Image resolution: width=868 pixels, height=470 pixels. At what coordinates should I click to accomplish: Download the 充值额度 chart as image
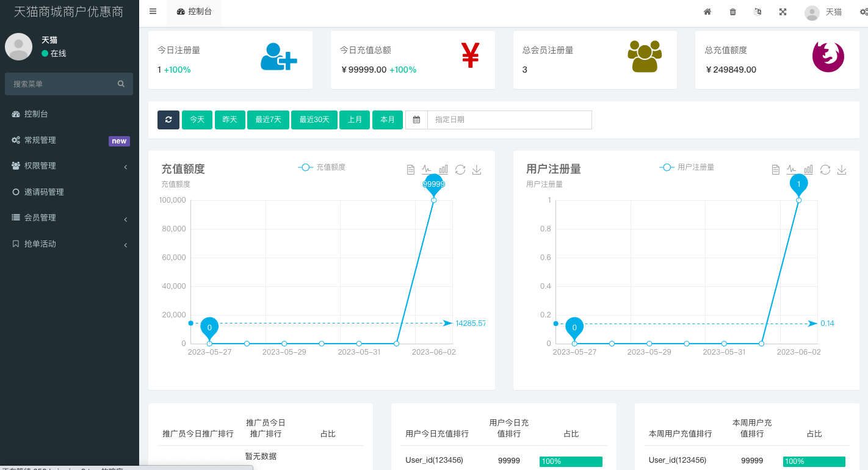(x=477, y=170)
